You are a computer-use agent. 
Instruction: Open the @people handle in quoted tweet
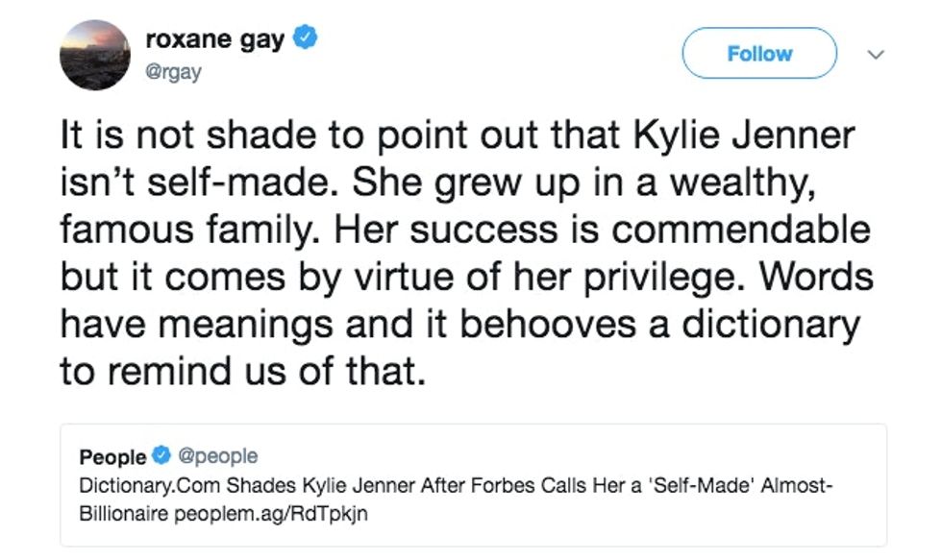point(217,456)
